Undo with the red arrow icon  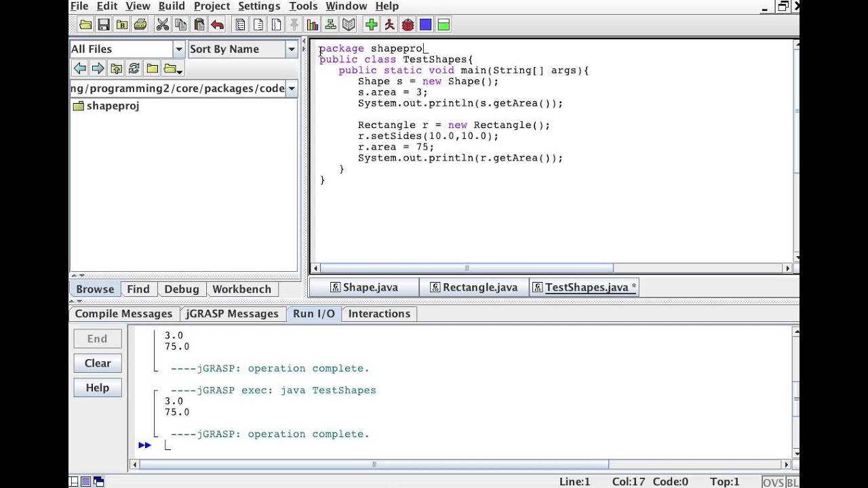217,25
